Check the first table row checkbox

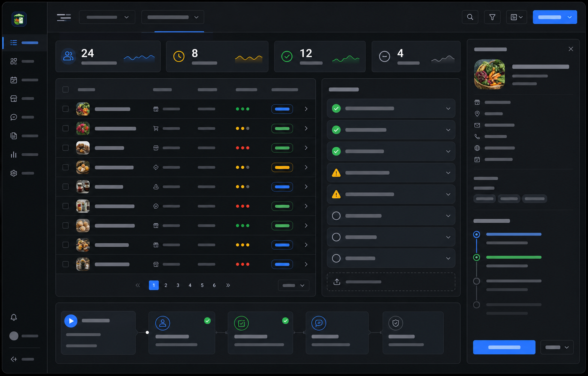coord(66,109)
